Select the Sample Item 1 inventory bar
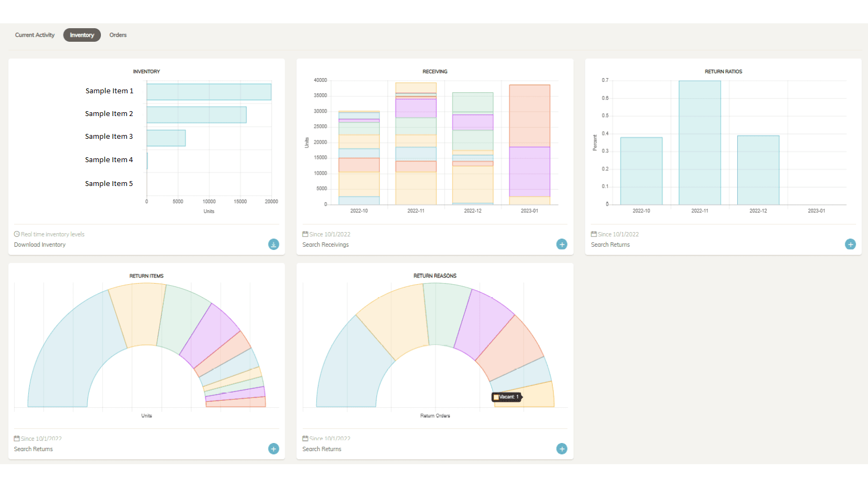Image resolution: width=868 pixels, height=488 pixels. pyautogui.click(x=209, y=91)
